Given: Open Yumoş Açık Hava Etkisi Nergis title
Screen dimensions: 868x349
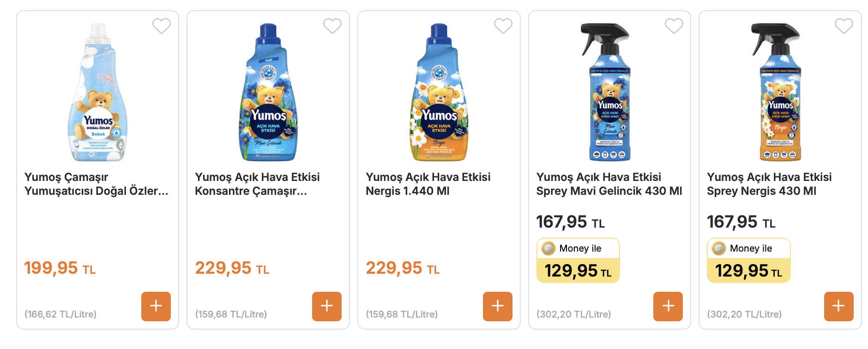Looking at the screenshot, I should (428, 184).
